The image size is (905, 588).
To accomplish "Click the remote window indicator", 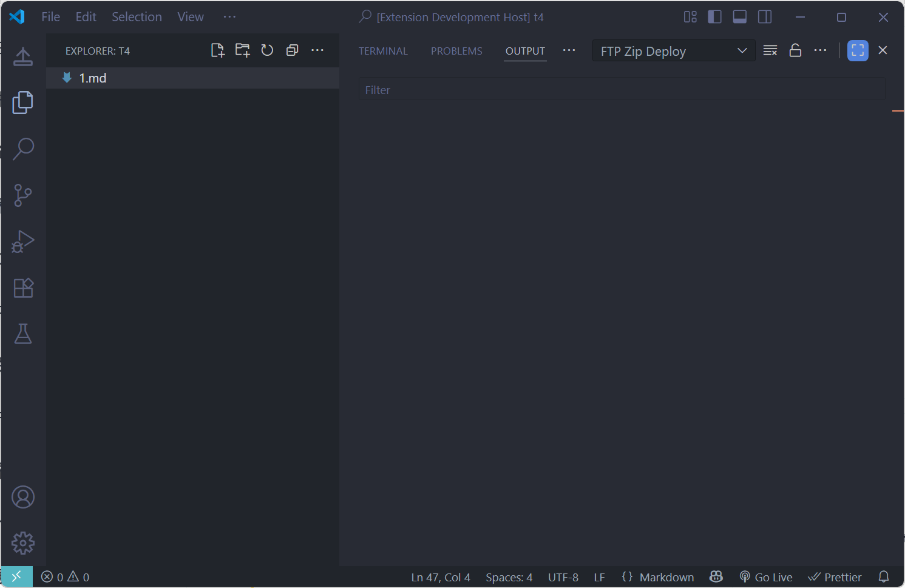I will point(16,576).
